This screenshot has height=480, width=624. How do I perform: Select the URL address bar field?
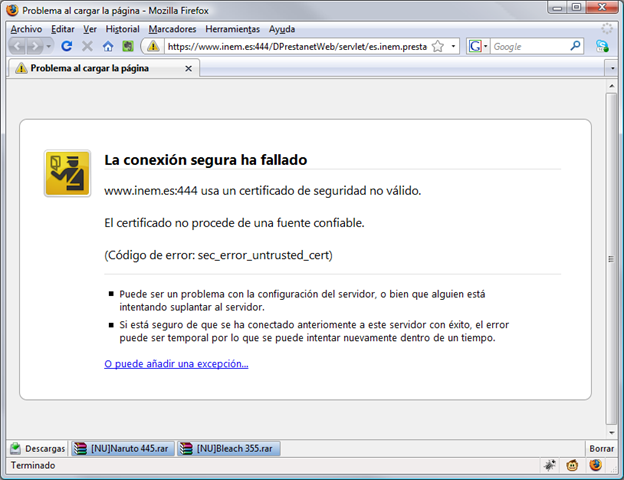coord(297,47)
